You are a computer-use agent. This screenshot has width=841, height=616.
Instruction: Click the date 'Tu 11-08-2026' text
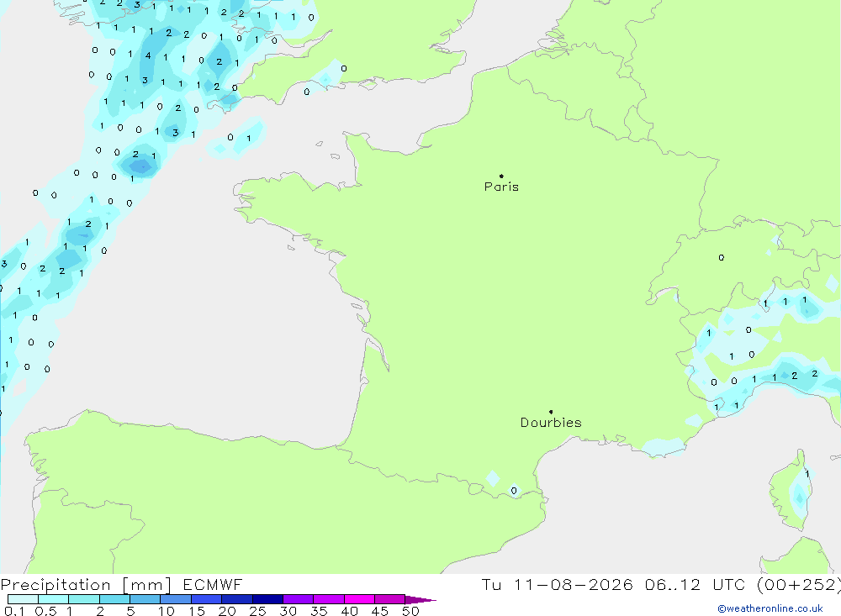[x=557, y=584]
